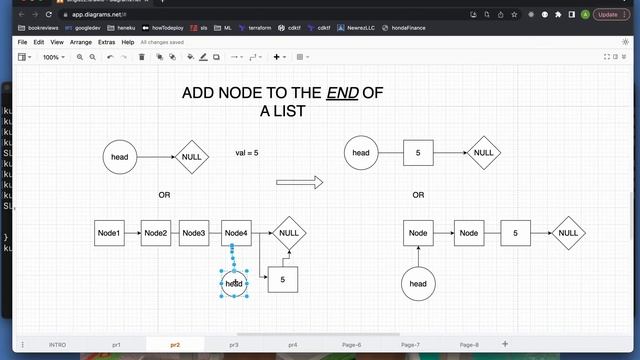
Task: Switch appearance with the sun icon
Action: click(625, 42)
